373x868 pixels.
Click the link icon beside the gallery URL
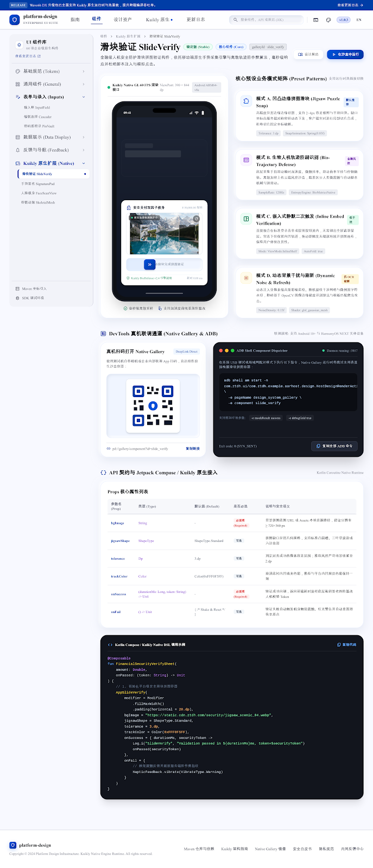109,449
